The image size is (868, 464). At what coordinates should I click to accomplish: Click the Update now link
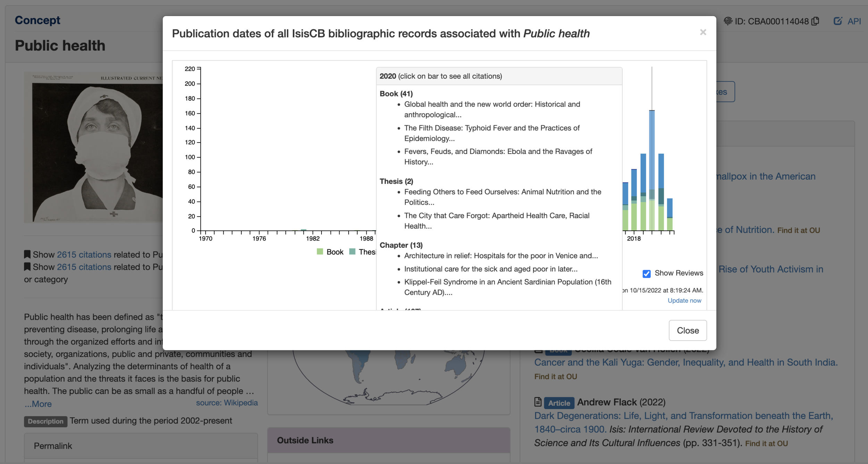684,300
